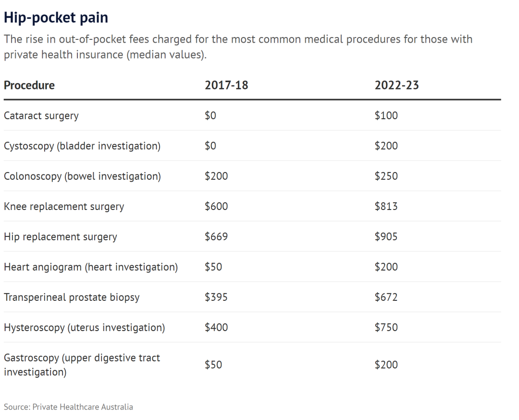The width and height of the screenshot is (519, 420).
Task: Click the "Hip-pocket pain" chart title
Action: click(x=56, y=18)
